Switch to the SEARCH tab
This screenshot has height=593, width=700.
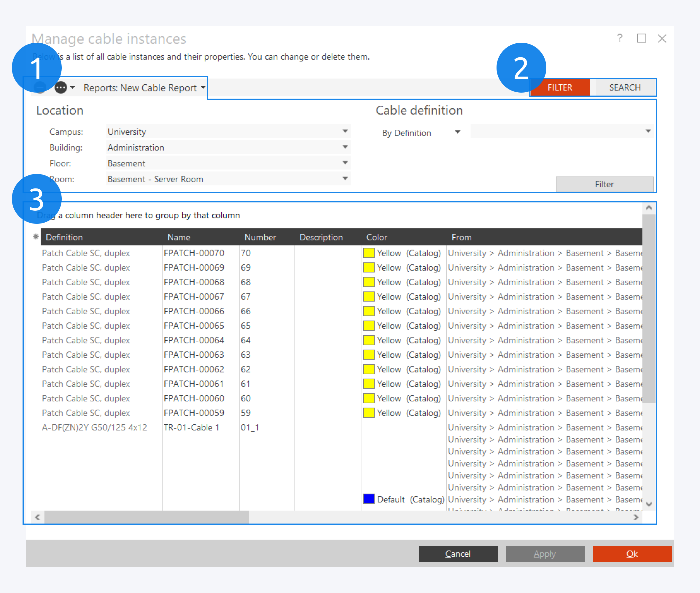coord(624,88)
